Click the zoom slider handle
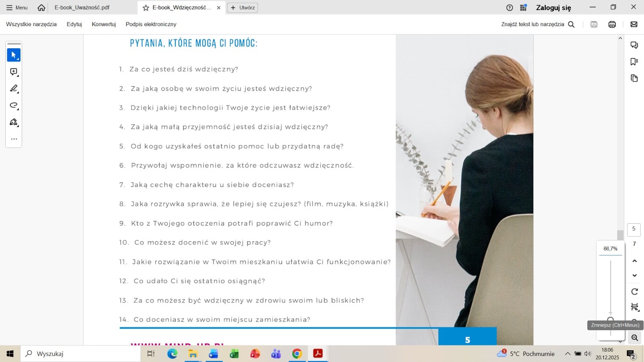 (611, 320)
